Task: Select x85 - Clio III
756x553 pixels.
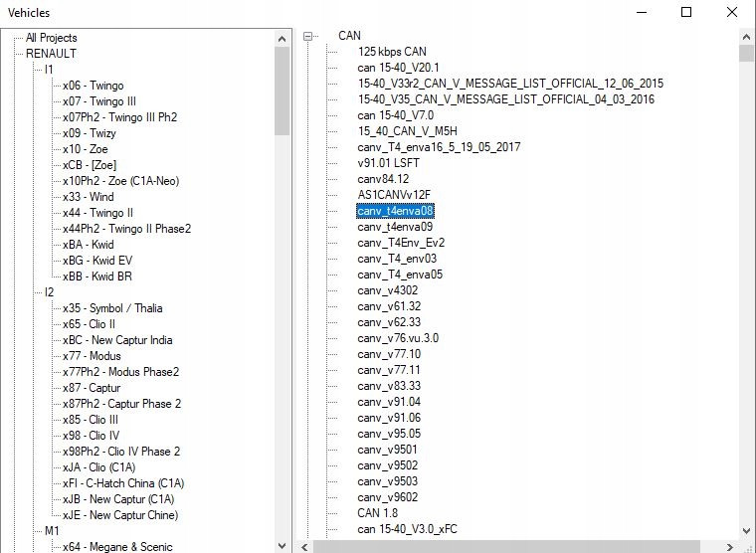Action: click(x=91, y=420)
